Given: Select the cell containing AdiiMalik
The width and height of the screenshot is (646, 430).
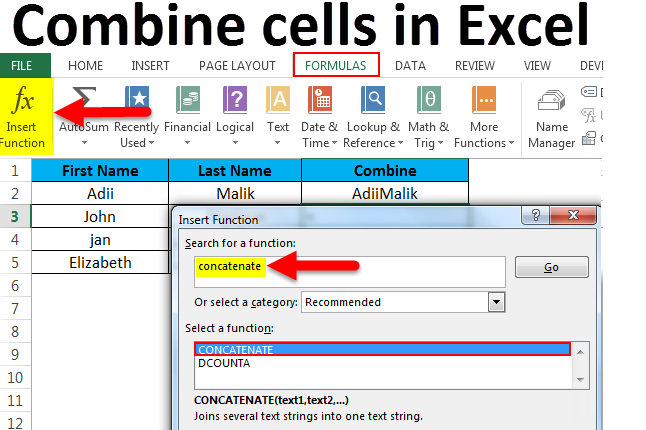Looking at the screenshot, I should tap(385, 193).
